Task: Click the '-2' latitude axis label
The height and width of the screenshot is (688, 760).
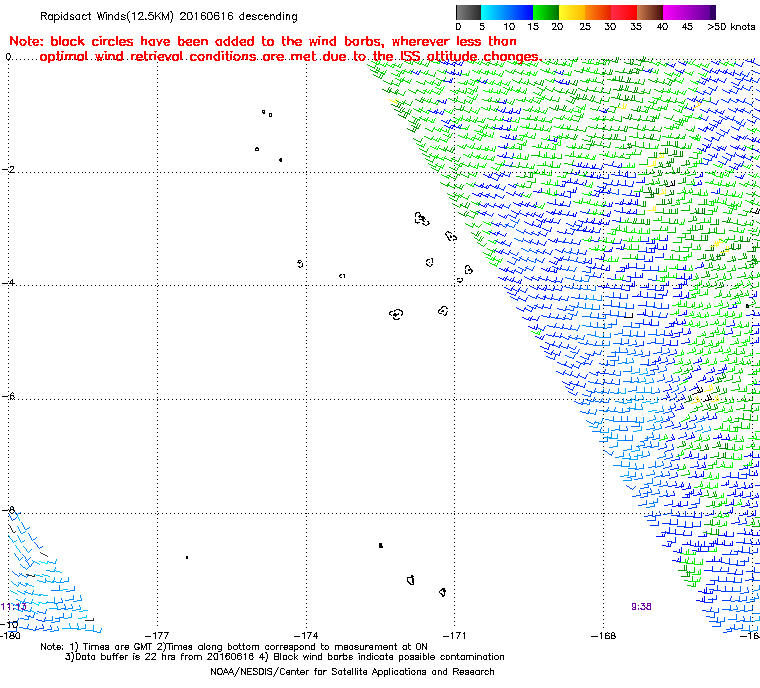Action: 8,169
